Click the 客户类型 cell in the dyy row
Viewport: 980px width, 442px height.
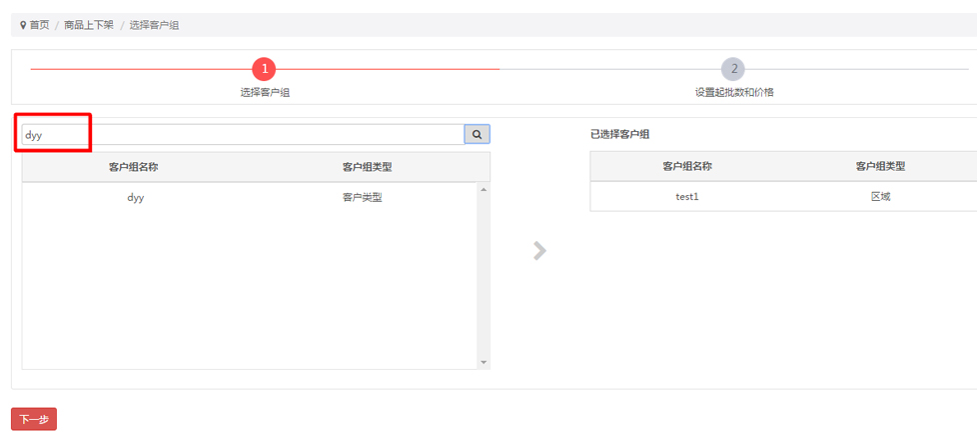coord(362,197)
